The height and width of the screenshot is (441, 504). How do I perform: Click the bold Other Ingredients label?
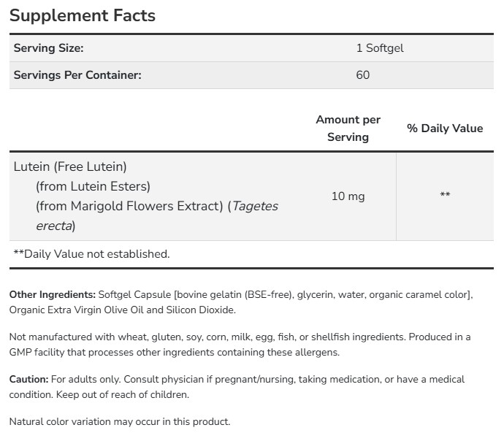click(x=52, y=295)
